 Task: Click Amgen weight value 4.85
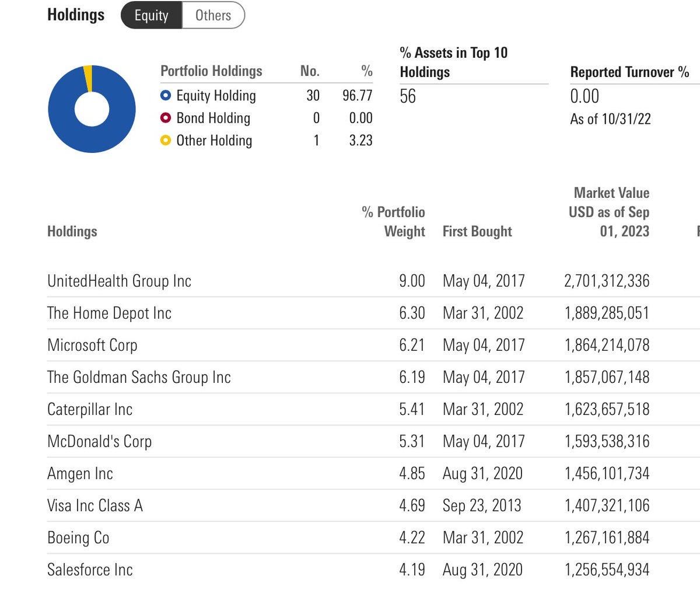[x=412, y=473]
